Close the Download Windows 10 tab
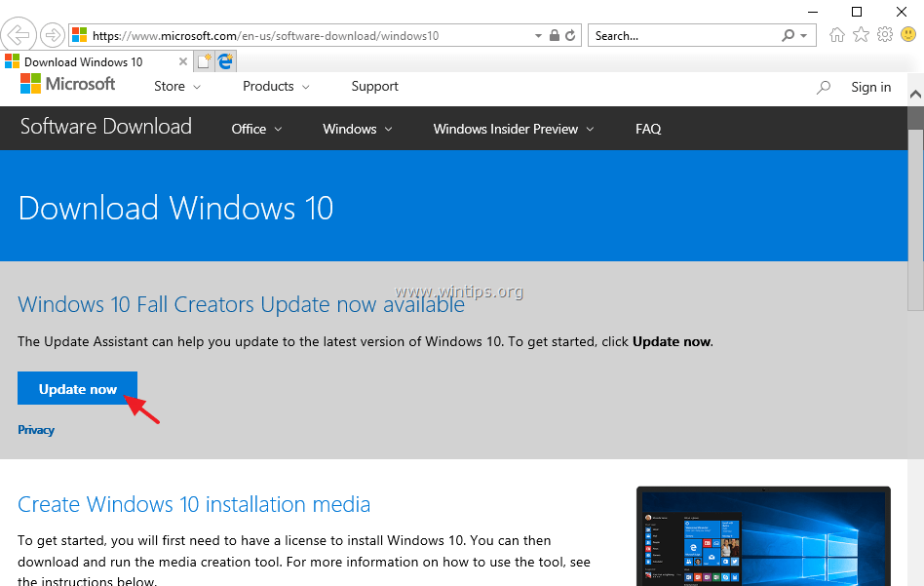The width and height of the screenshot is (924, 586). coord(183,61)
